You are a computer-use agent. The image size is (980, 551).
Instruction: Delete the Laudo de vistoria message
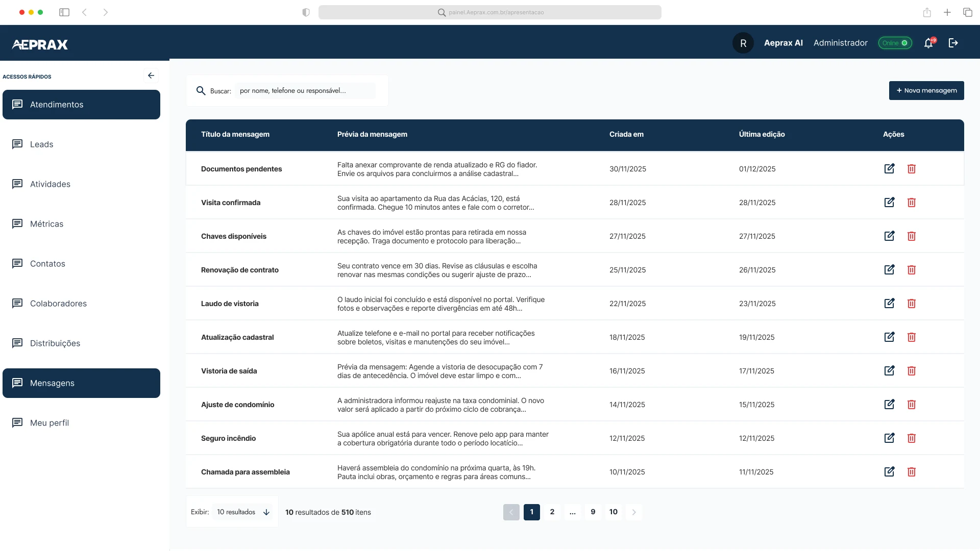click(912, 304)
